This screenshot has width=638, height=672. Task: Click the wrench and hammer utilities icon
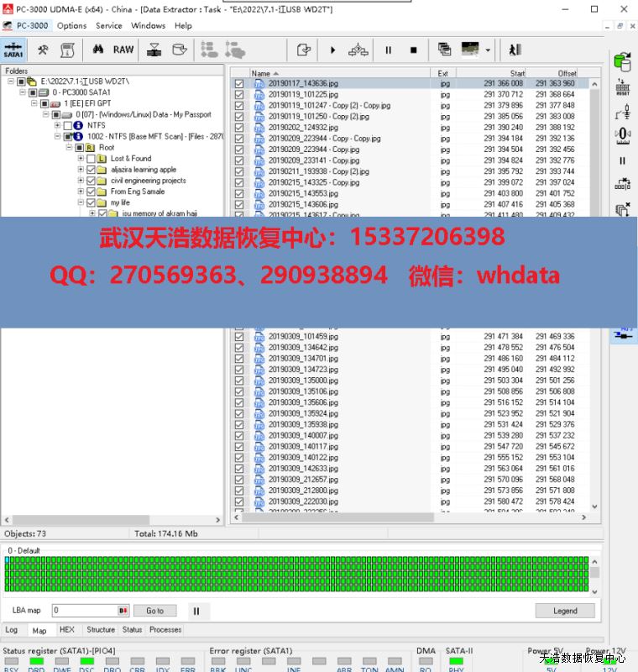point(43,50)
